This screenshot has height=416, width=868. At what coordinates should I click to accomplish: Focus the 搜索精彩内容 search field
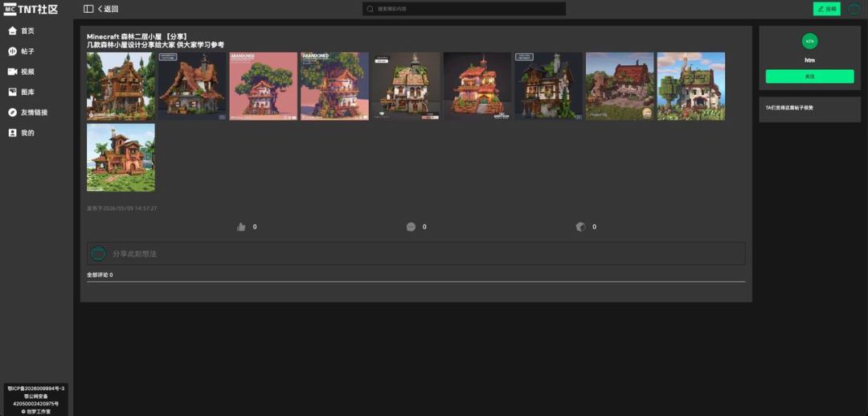pos(464,9)
